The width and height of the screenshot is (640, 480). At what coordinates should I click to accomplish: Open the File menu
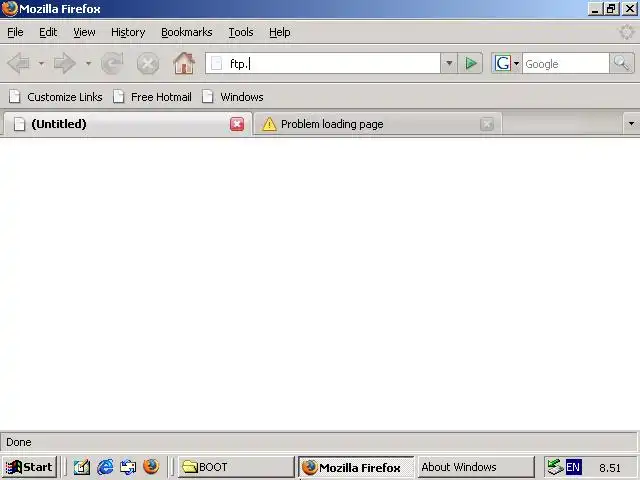(x=15, y=32)
